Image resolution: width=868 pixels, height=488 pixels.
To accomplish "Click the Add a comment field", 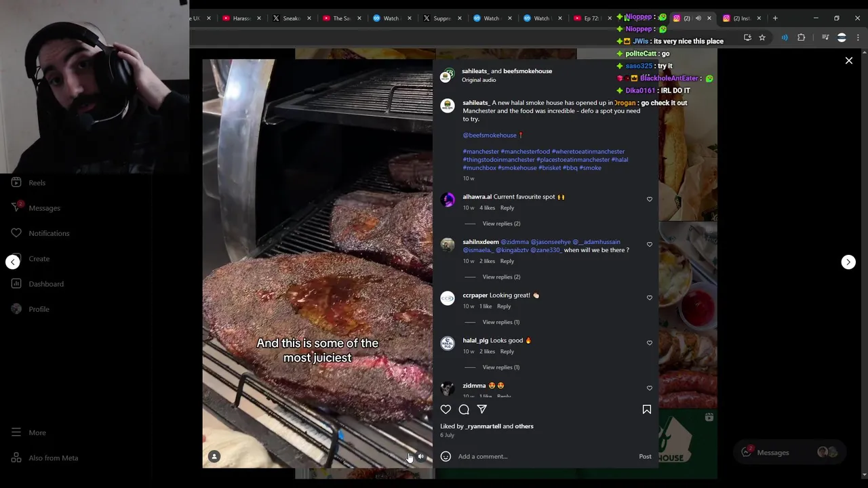I will [x=546, y=457].
